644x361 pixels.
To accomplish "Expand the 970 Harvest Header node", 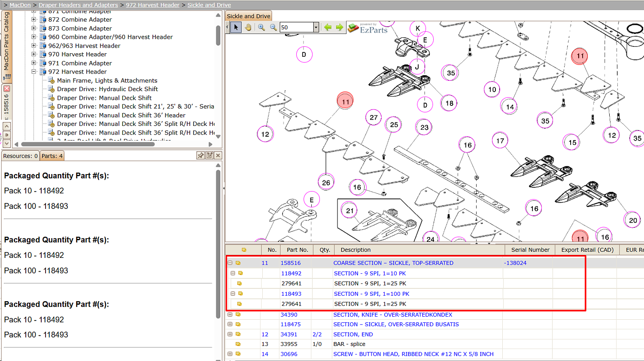I will coord(34,54).
